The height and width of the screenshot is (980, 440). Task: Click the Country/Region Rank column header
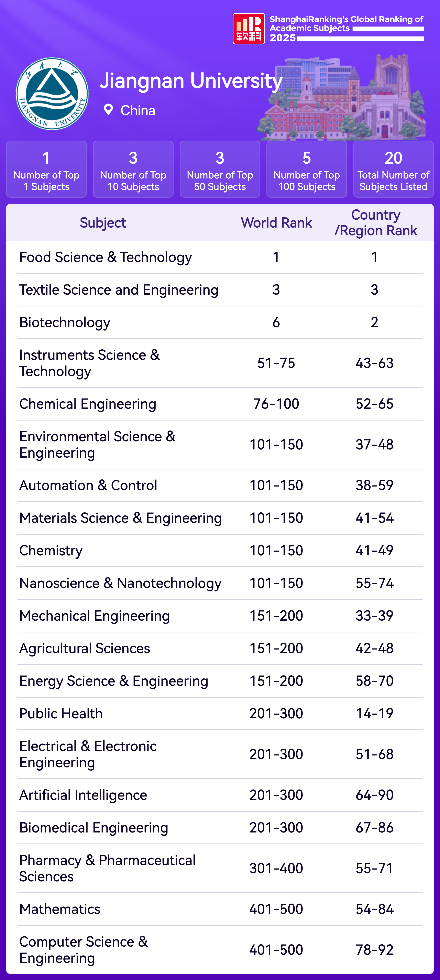coord(375,222)
